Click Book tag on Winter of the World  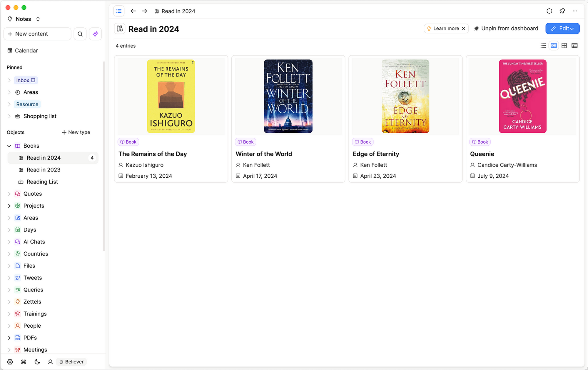pos(245,142)
